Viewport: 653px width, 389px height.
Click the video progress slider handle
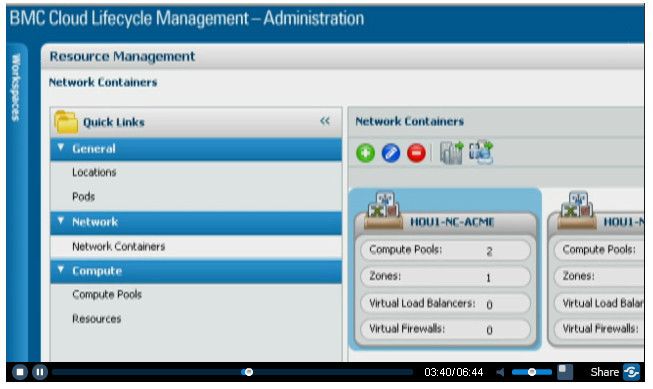point(249,372)
